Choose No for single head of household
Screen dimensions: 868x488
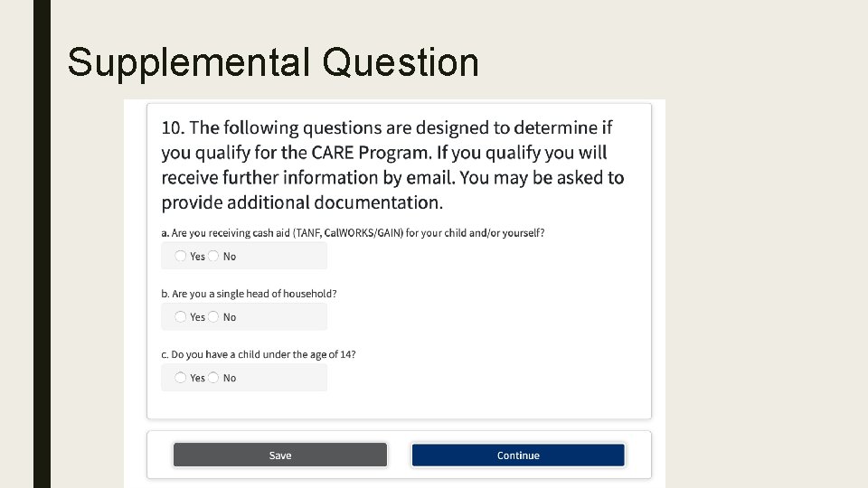[213, 317]
